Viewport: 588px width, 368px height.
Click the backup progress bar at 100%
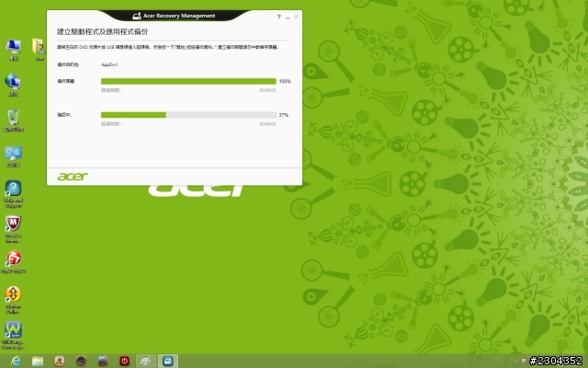[x=188, y=82]
